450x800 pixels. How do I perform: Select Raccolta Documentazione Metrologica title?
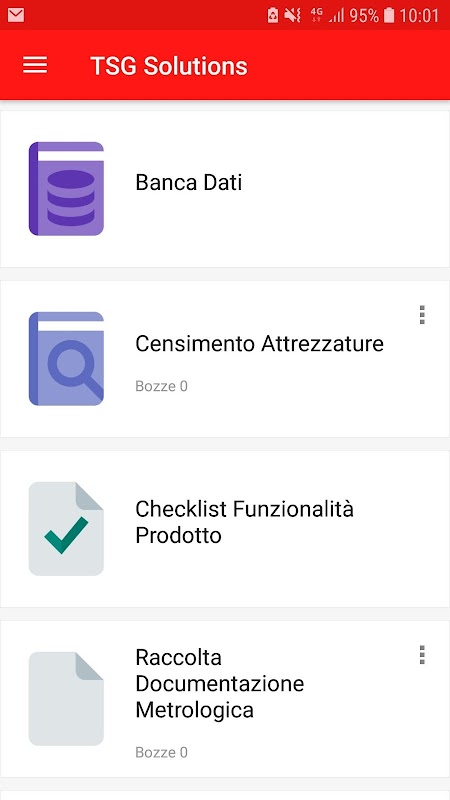[x=219, y=683]
